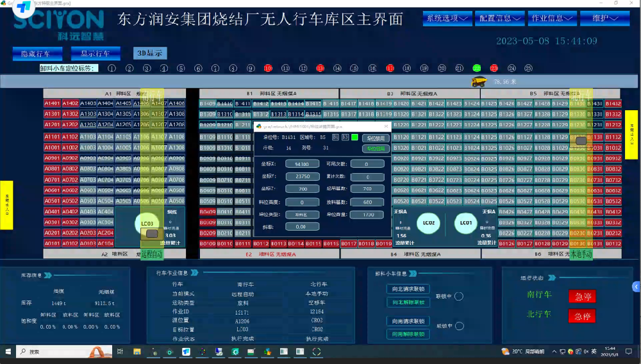Click the north crane trolley icon
The width and height of the screenshot is (641, 364).
coord(581,141)
